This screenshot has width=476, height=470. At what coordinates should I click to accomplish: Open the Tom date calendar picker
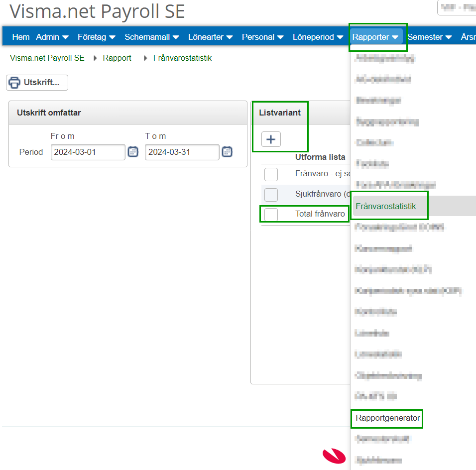point(227,151)
